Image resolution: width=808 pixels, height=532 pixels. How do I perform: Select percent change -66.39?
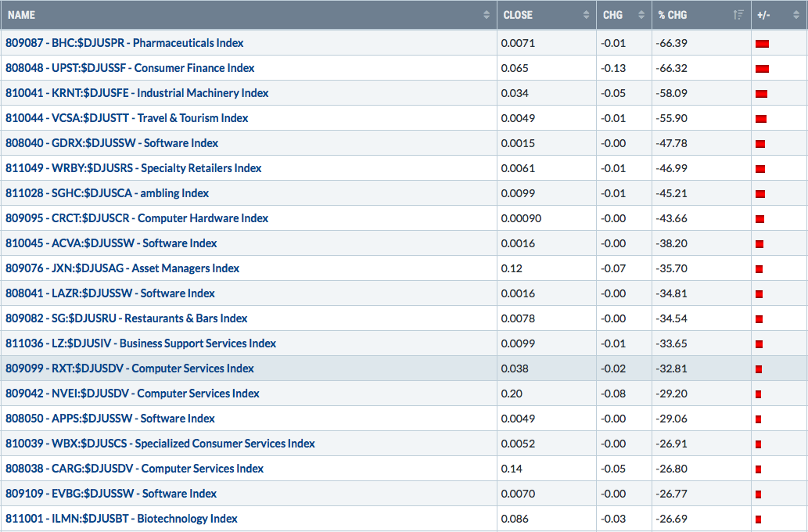(671, 43)
